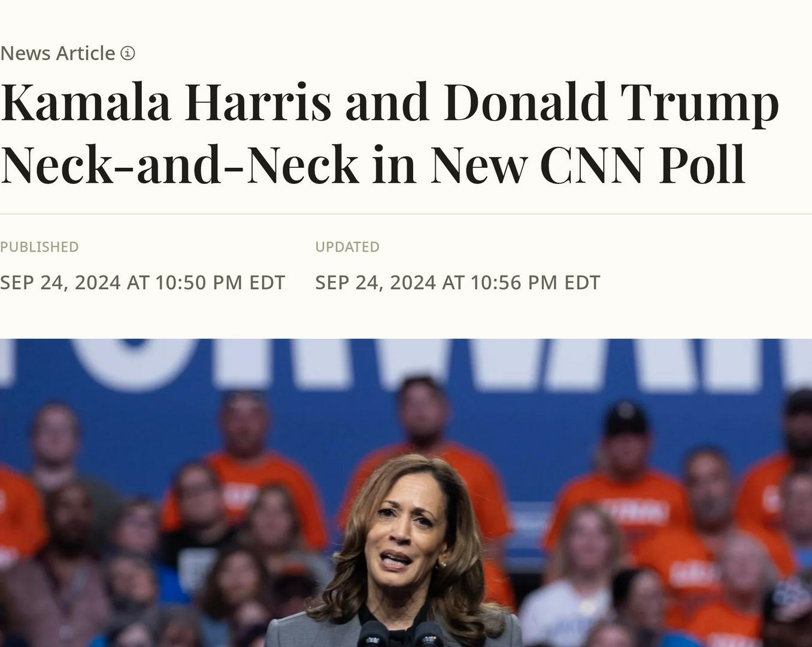The height and width of the screenshot is (647, 812).
Task: Click the headline line "Kamala Harris and Donald Trump"
Action: tap(389, 102)
